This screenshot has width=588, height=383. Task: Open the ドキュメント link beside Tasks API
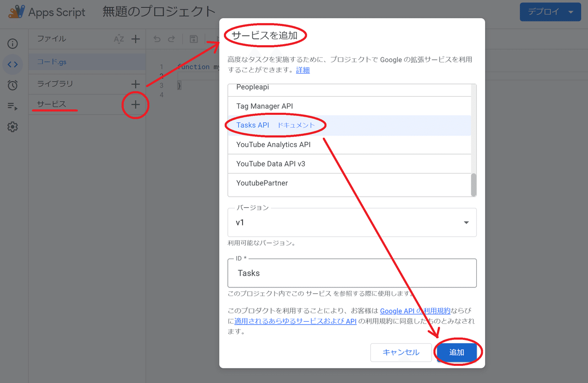pos(296,126)
